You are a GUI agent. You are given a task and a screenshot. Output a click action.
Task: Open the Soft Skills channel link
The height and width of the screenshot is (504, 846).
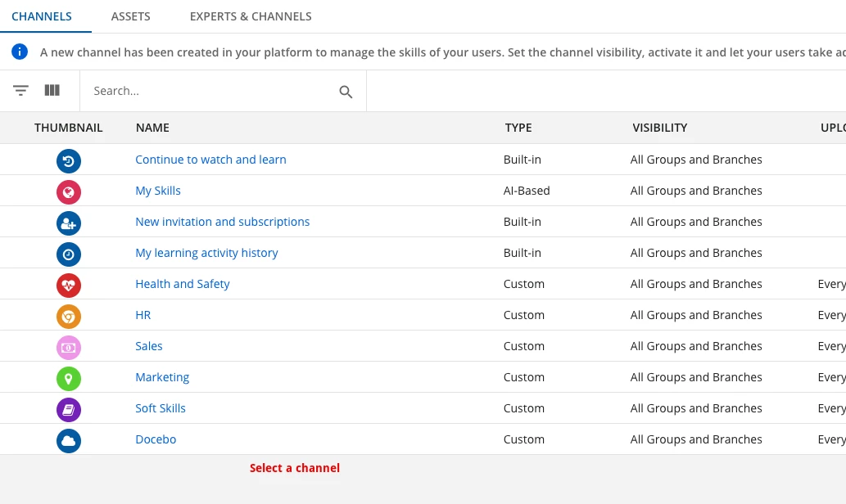click(161, 408)
